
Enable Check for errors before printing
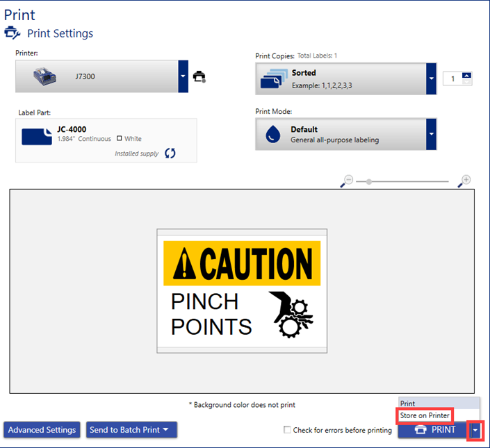click(288, 430)
